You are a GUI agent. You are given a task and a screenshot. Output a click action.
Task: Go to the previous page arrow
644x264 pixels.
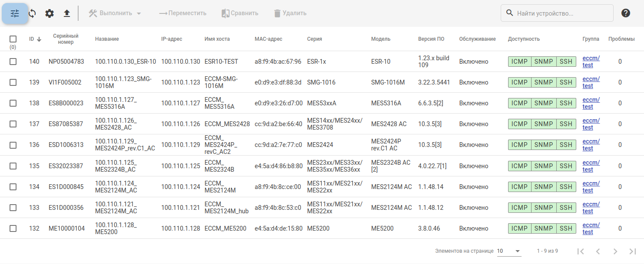(x=598, y=251)
